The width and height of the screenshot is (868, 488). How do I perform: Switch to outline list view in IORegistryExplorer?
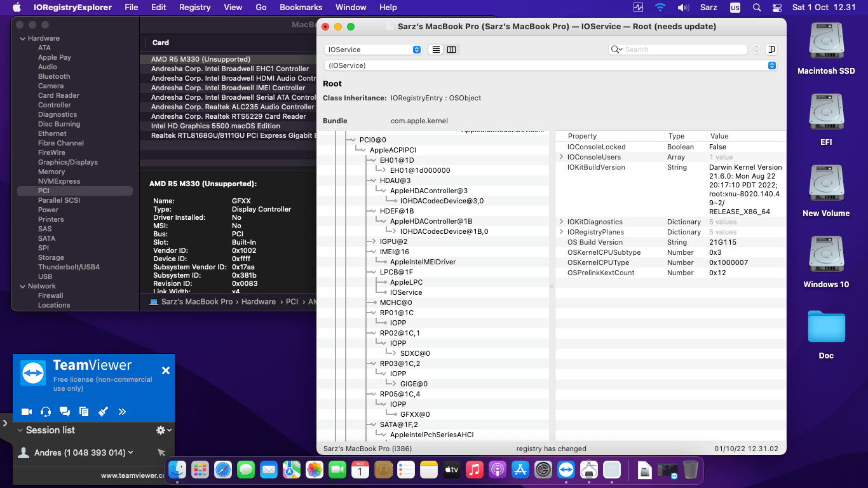coord(436,50)
